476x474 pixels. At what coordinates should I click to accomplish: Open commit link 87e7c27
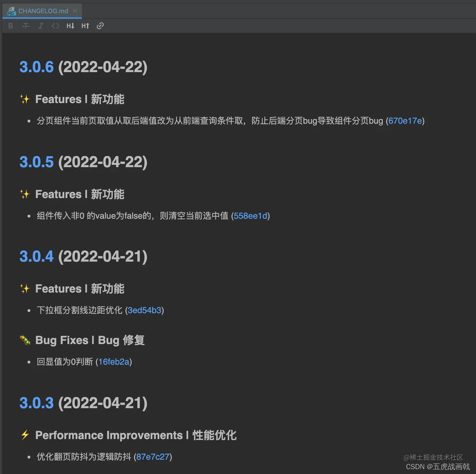[153, 457]
